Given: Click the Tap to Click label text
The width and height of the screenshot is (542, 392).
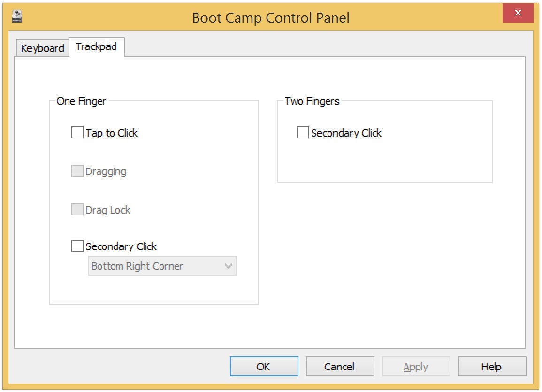Looking at the screenshot, I should (x=112, y=133).
